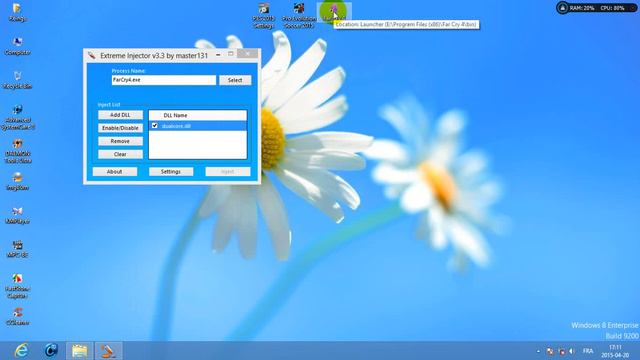Image resolution: width=640 pixels, height=360 pixels.
Task: Click the DLL Name column header
Action: [198, 116]
